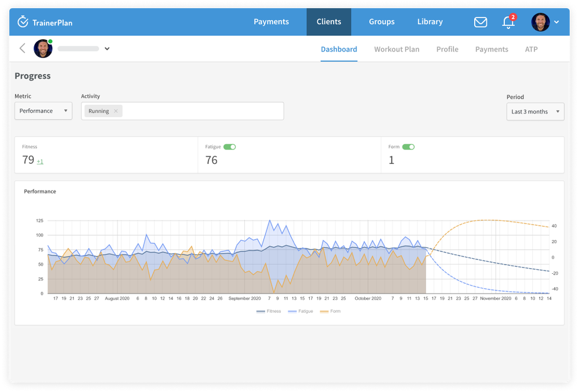
Task: Expand the trainer account menu chevron
Action: click(556, 22)
